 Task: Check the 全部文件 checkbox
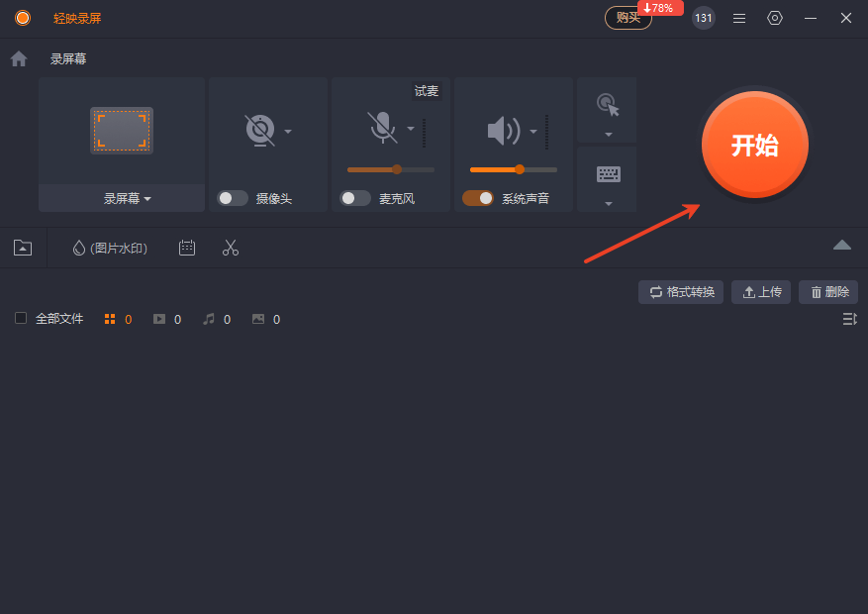21,318
